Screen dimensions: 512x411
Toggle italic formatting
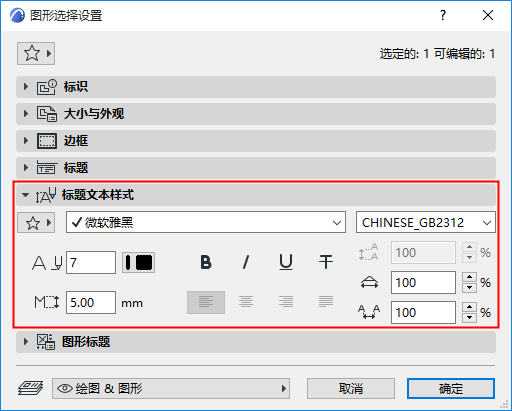tap(246, 262)
